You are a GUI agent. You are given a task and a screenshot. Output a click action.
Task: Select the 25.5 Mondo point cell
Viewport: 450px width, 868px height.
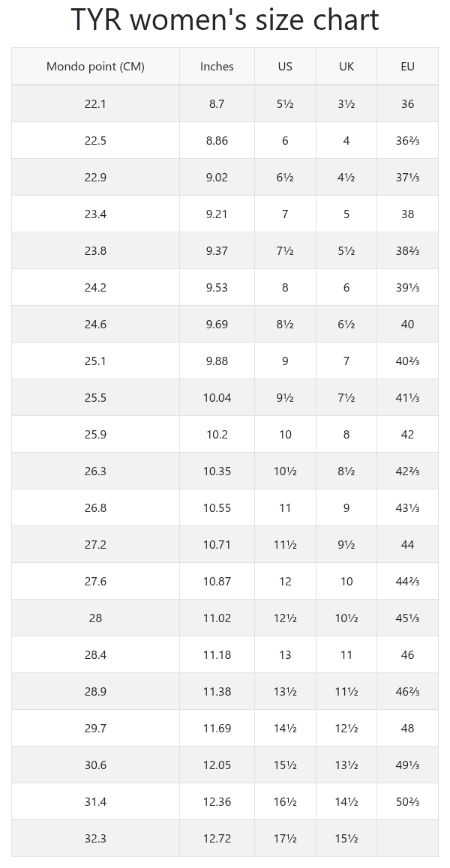click(x=95, y=398)
